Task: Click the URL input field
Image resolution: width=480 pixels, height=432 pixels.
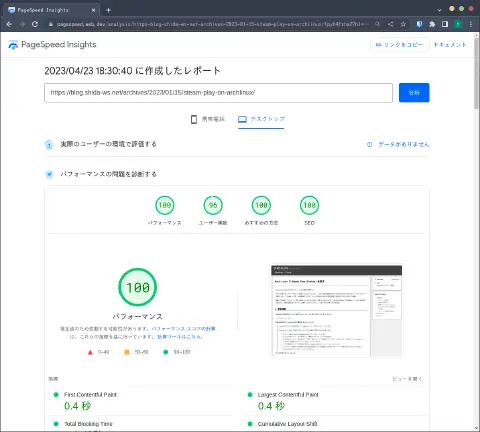Action: pos(218,93)
